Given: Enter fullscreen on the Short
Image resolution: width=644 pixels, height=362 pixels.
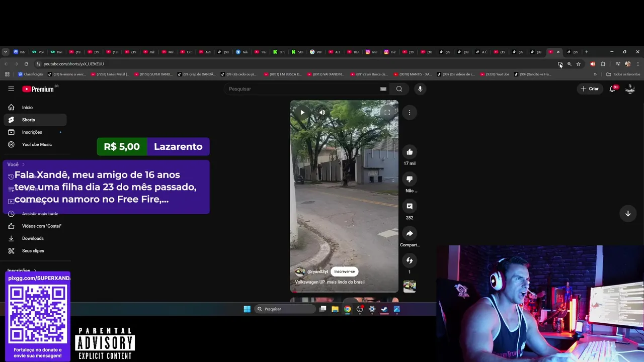Looking at the screenshot, I should [387, 113].
